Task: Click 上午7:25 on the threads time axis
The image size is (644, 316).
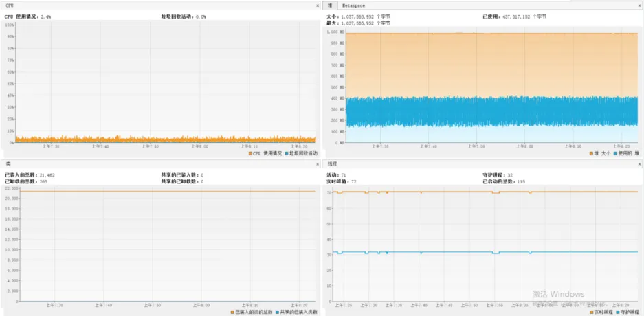Action: (343, 305)
